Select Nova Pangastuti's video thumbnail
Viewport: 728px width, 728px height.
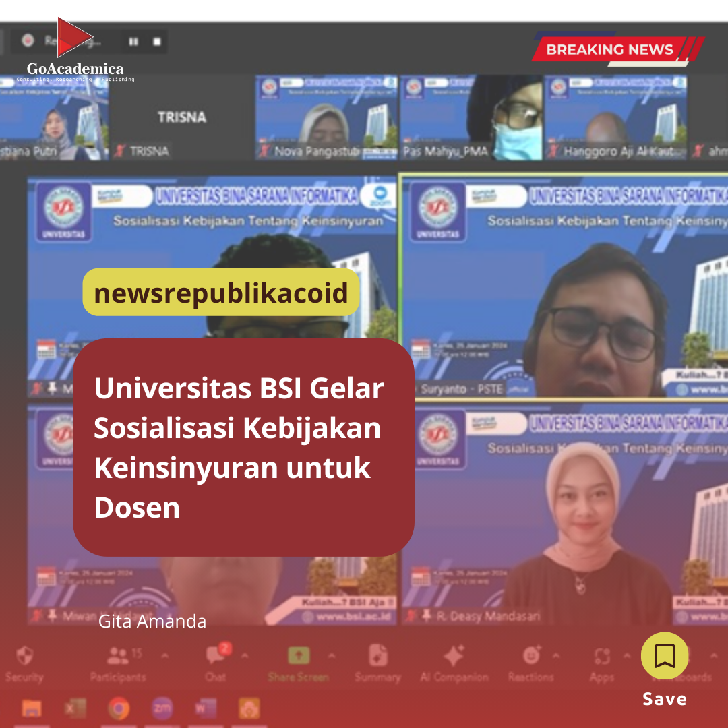click(x=326, y=118)
